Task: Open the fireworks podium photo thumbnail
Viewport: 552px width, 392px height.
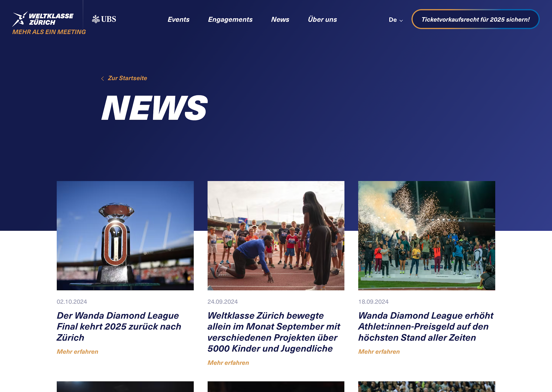Action: tap(426, 235)
